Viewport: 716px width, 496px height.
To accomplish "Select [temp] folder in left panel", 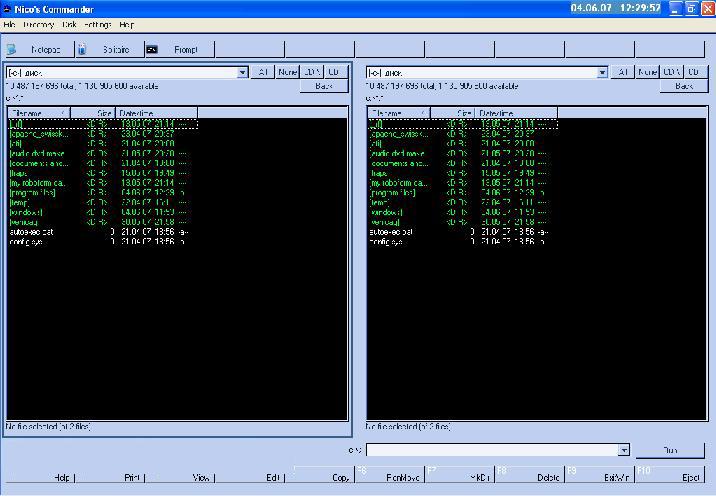I will coord(19,202).
